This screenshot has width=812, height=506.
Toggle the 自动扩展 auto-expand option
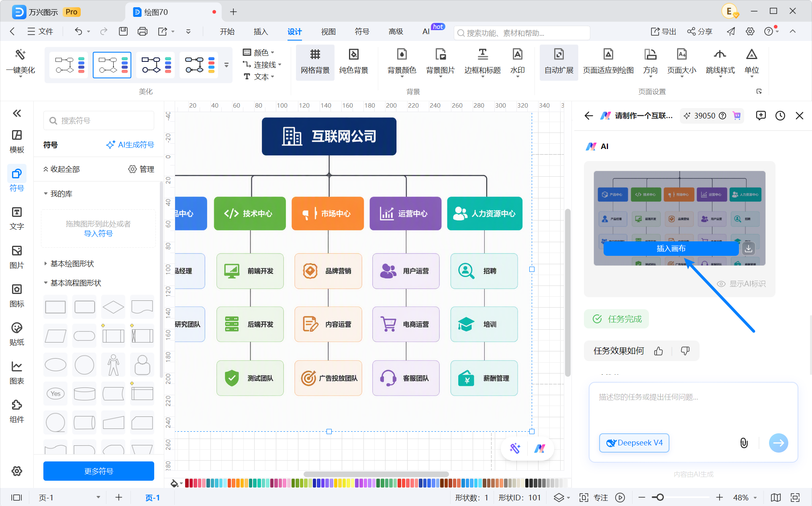[x=559, y=62]
